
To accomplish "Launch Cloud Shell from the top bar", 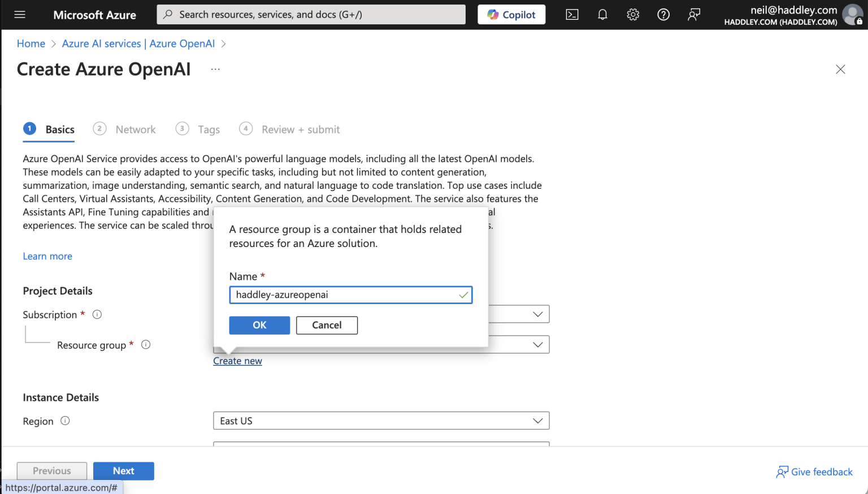I will (x=572, y=15).
